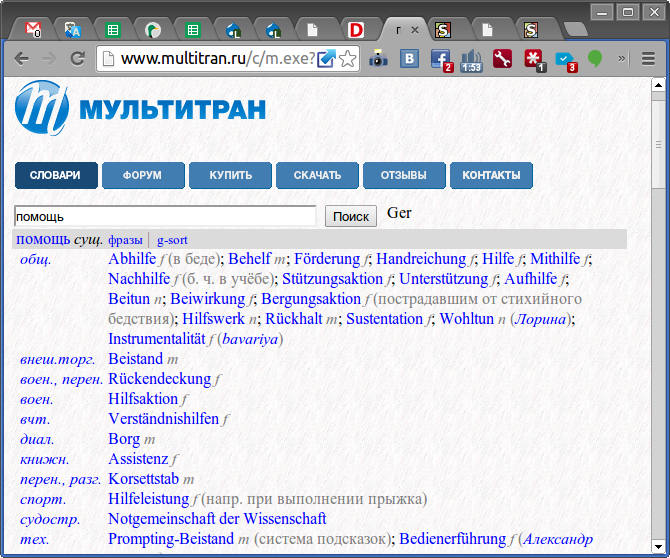The width and height of the screenshot is (670, 558).
Task: Open the внеш.торг. subject category
Action: coord(58,359)
